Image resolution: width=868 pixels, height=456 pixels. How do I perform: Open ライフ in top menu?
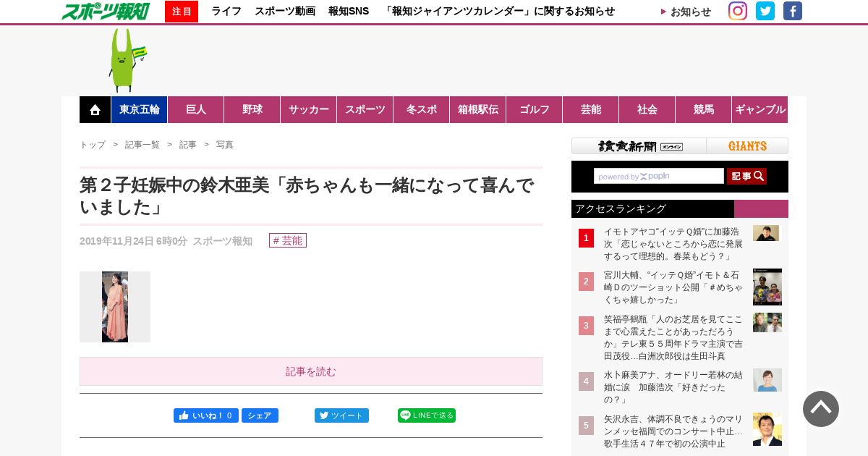(226, 12)
